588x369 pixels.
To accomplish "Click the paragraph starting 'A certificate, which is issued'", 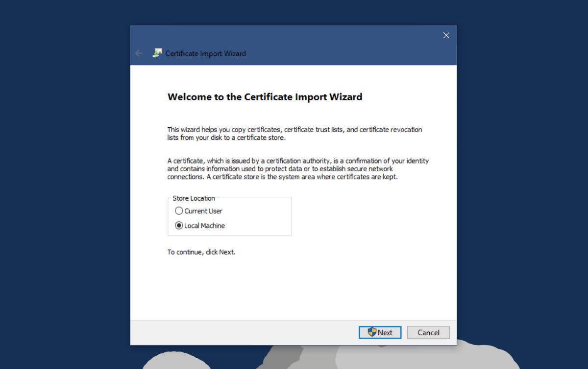I will (x=298, y=169).
